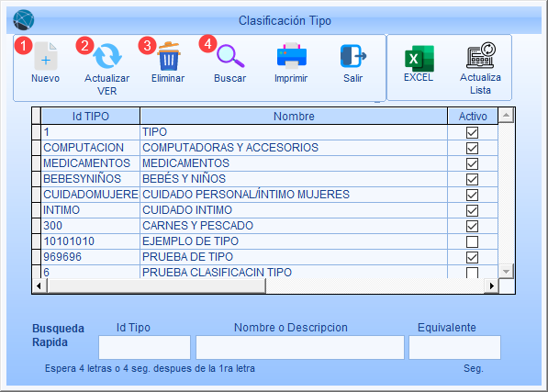Toggle Activo checkbox for CARNES Y PESCADO
The height and width of the screenshot is (392, 548).
click(472, 226)
